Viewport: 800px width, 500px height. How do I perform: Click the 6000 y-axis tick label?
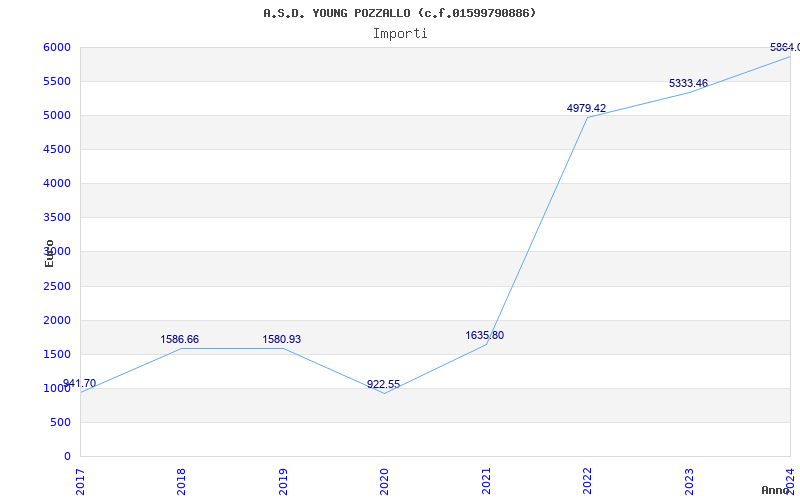click(57, 47)
